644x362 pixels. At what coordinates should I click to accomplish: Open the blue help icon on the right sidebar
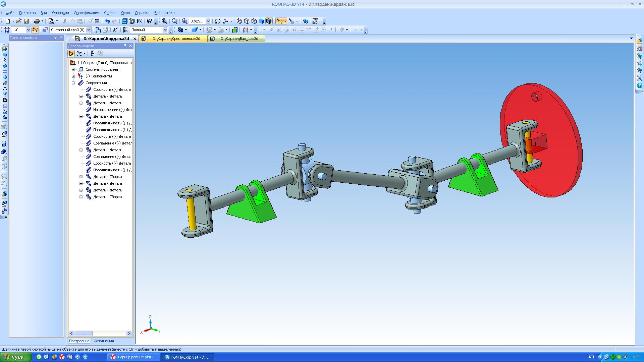pos(640,86)
